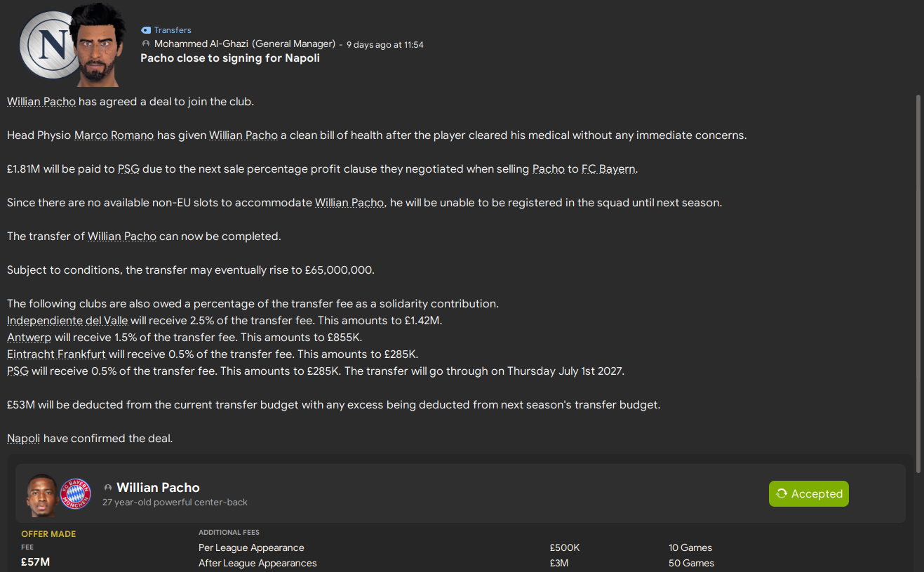Click the person icon beside Willian Pacho's name

[108, 487]
